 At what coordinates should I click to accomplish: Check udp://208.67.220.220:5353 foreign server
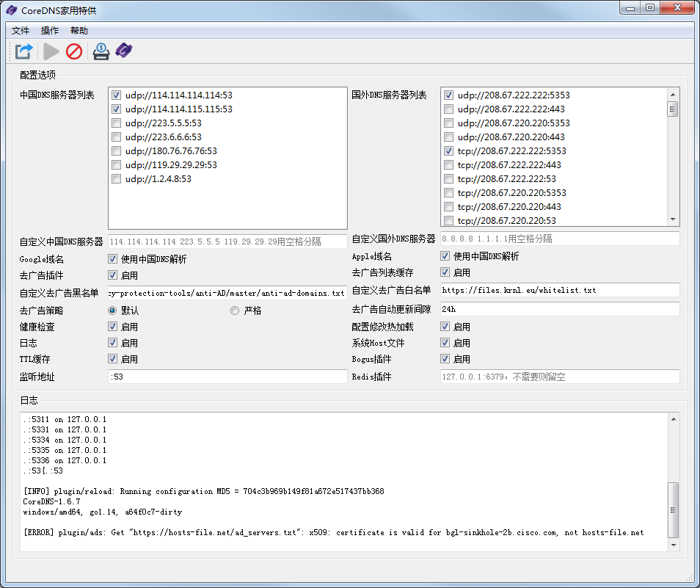(448, 123)
